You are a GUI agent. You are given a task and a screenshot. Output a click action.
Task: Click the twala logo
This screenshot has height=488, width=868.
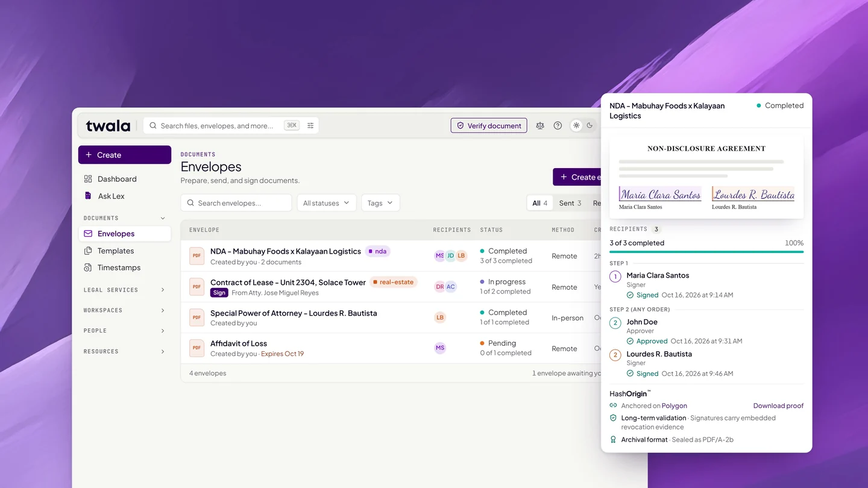108,125
